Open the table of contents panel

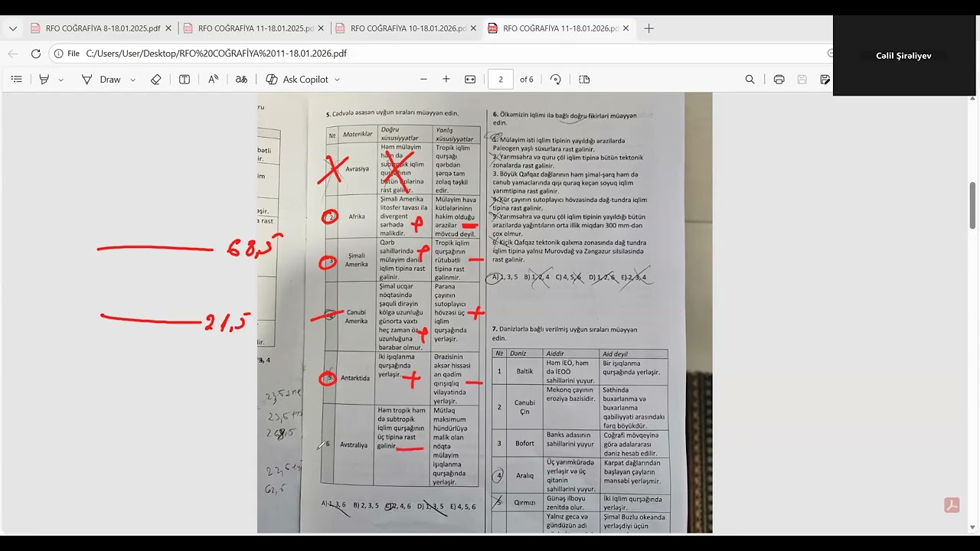17,80
